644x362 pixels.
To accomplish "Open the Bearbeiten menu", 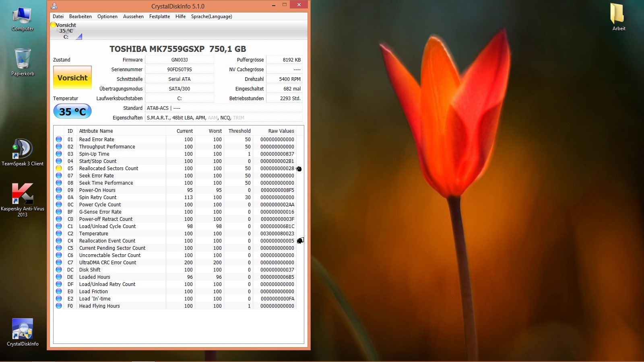I will click(80, 16).
